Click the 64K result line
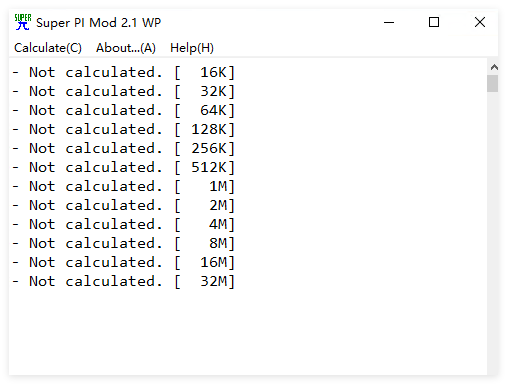 click(124, 110)
